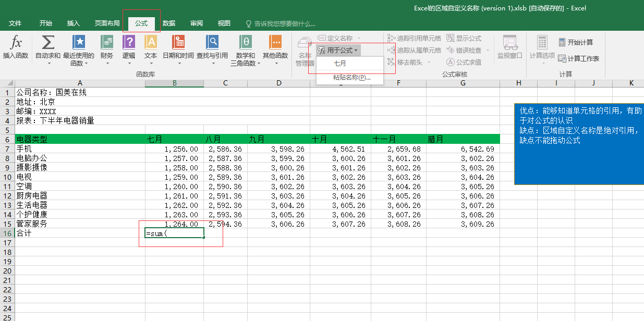Screen dimensions: 644x321
Task: Click cell with 手机
Action: [x=80, y=149]
